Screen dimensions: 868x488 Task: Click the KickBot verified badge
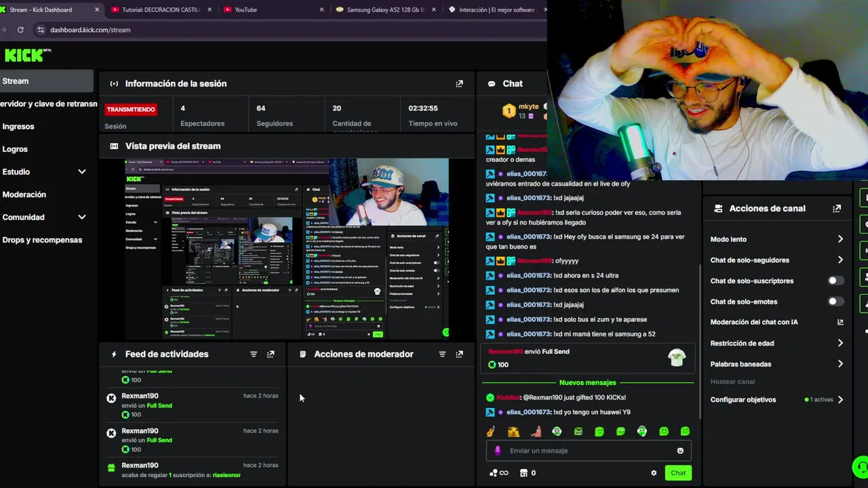[x=490, y=397]
